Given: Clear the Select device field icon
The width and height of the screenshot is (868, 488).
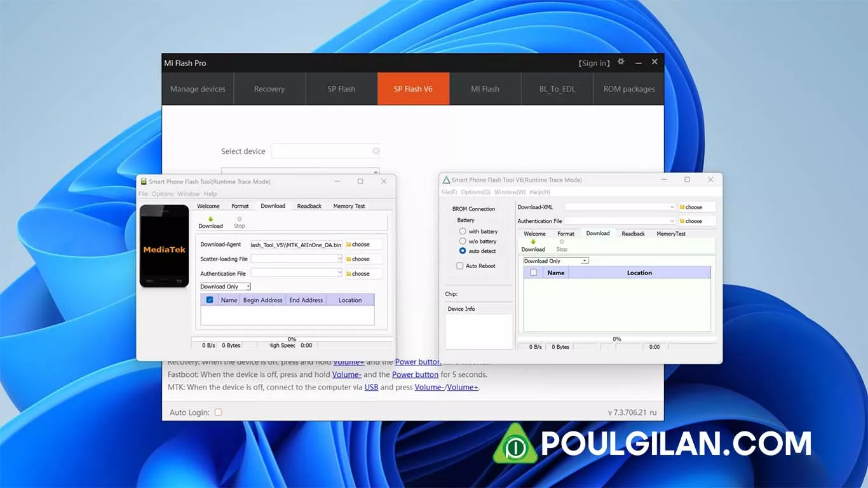Looking at the screenshot, I should (x=376, y=151).
